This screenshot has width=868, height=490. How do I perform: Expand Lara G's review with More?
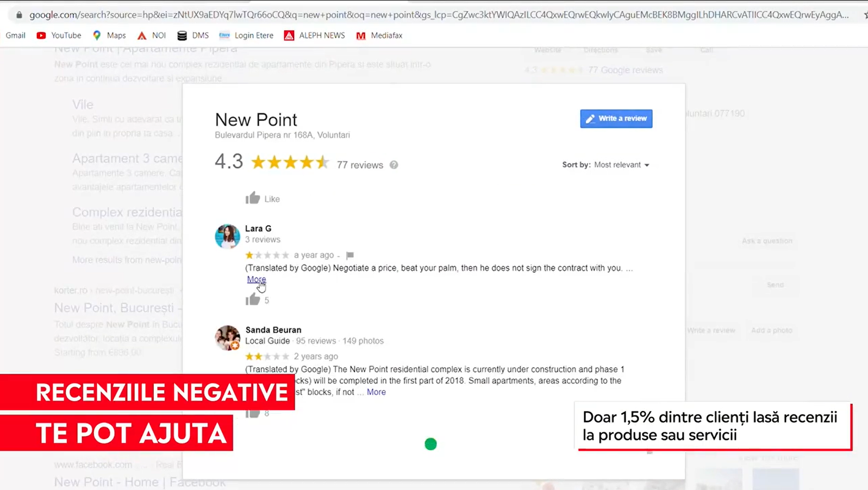257,279
